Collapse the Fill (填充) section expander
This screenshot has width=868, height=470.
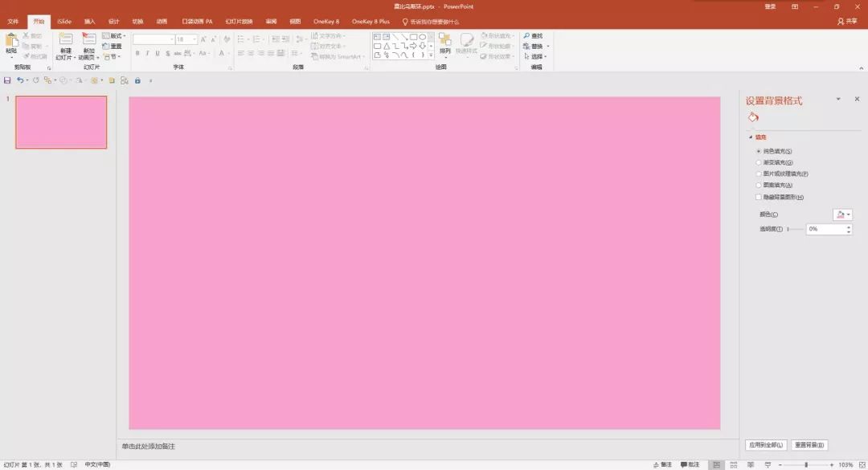[751, 137]
